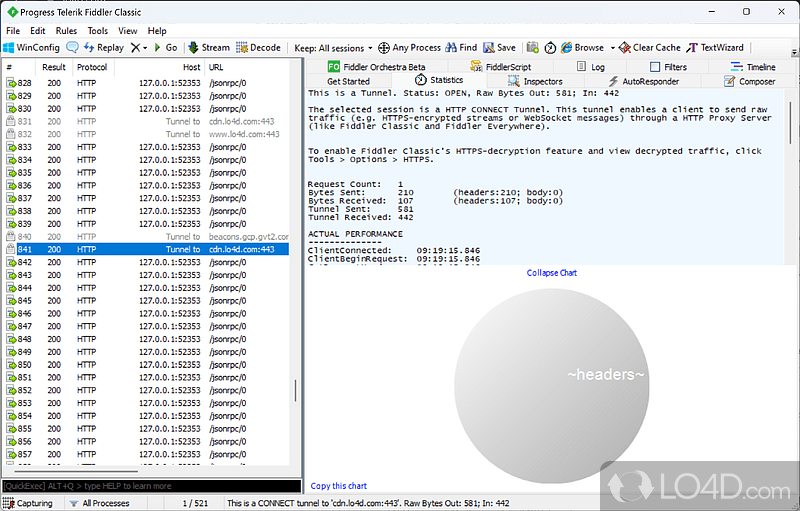The height and width of the screenshot is (511, 800).
Task: Expand the Browse dropdown arrow
Action: click(613, 48)
